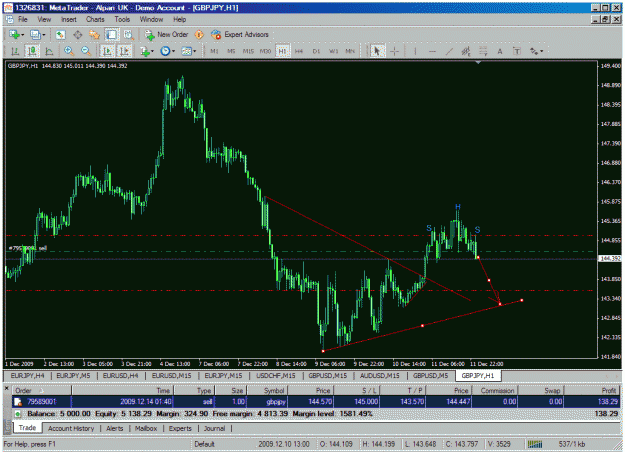
Task: Select the M1 timeframe
Action: point(214,51)
